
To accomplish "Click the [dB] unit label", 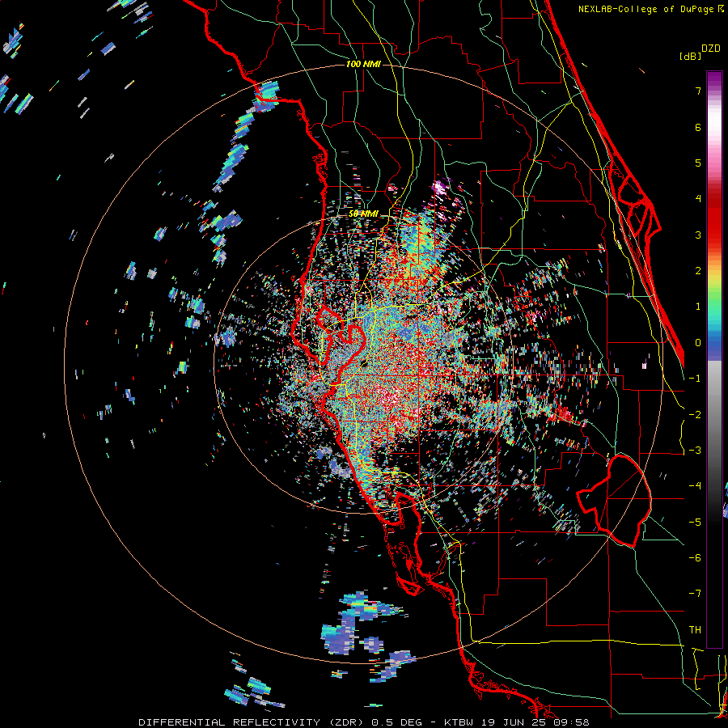I will pyautogui.click(x=690, y=56).
